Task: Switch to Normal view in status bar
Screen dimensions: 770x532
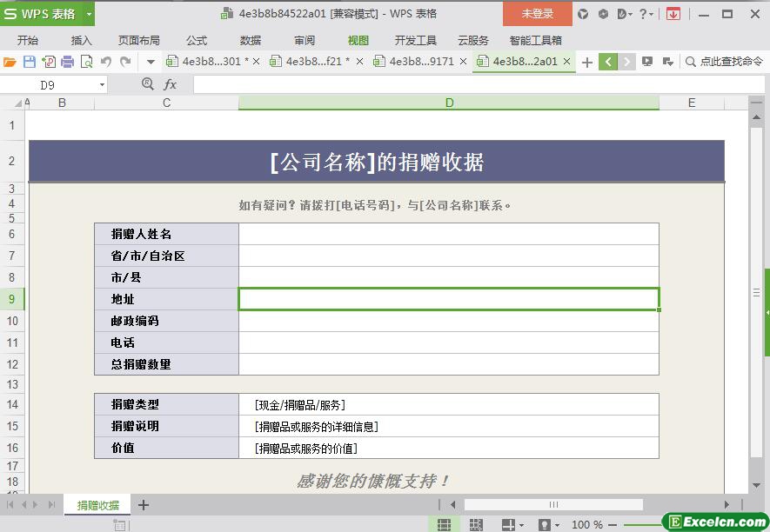Action: [x=444, y=524]
